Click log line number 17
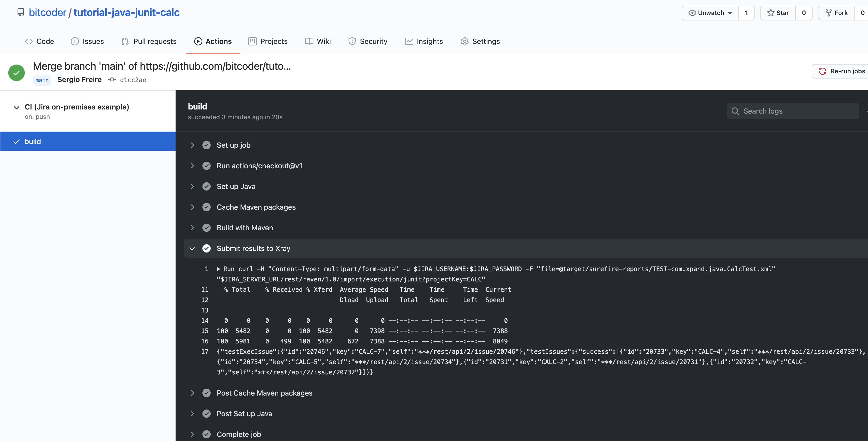The image size is (868, 441). 205,351
